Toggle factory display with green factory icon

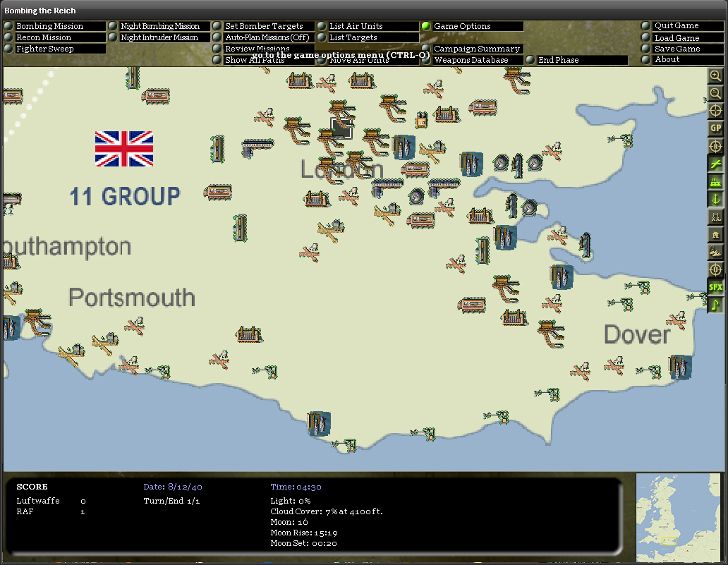click(715, 181)
